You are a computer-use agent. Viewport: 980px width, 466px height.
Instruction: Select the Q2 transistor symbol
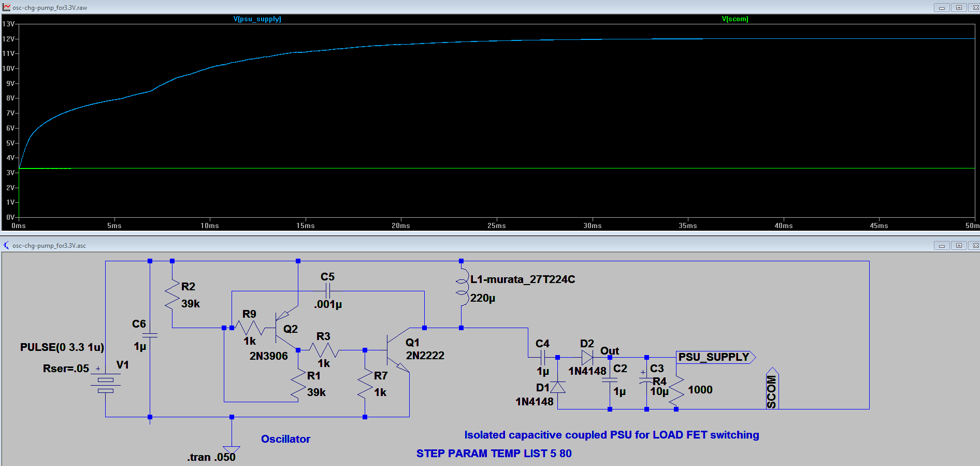tap(287, 327)
